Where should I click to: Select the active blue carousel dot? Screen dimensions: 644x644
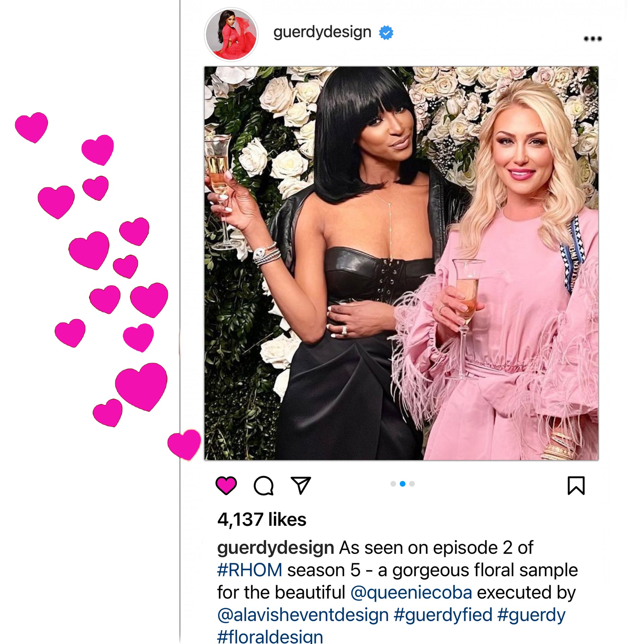pos(402,484)
